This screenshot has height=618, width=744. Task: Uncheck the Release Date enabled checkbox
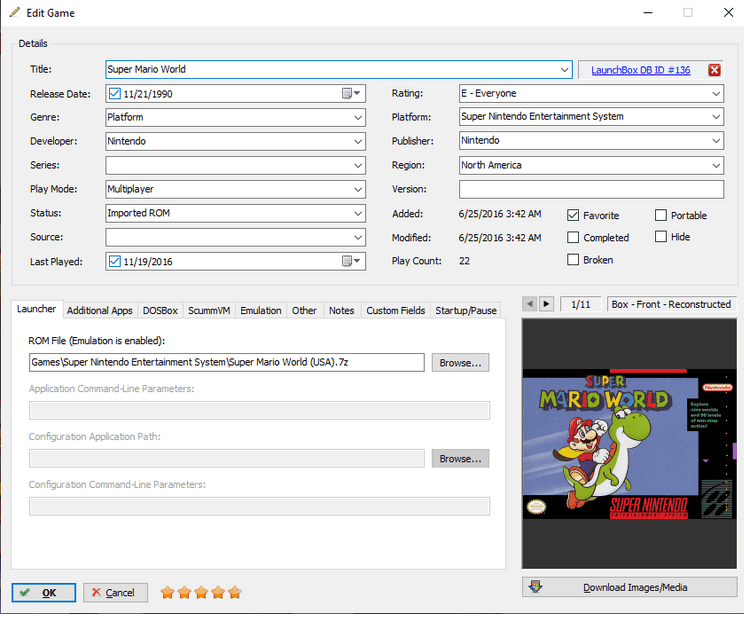click(114, 94)
